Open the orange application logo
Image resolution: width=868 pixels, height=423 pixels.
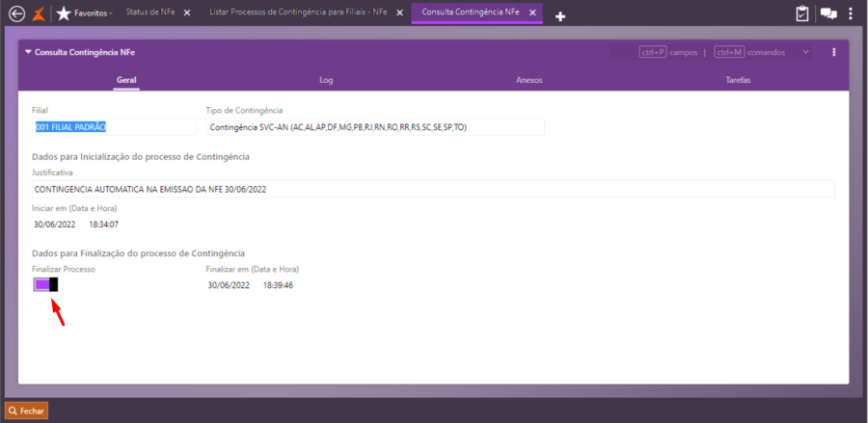(39, 13)
